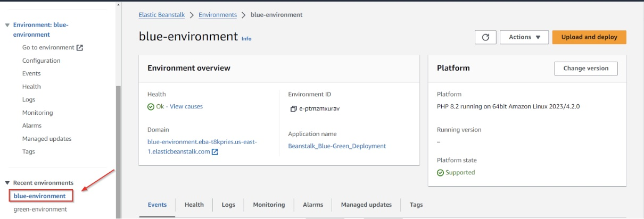644x219 pixels.
Task: Click external link icon after domain URL
Action: point(215,152)
